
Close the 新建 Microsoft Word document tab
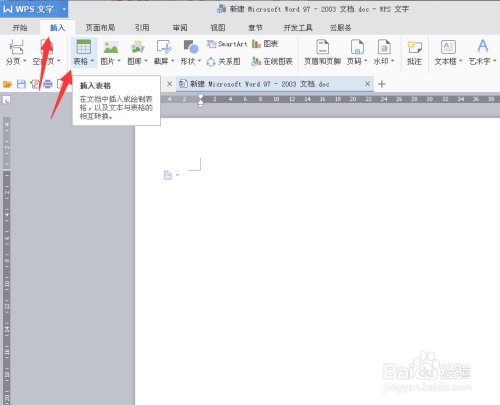click(367, 84)
